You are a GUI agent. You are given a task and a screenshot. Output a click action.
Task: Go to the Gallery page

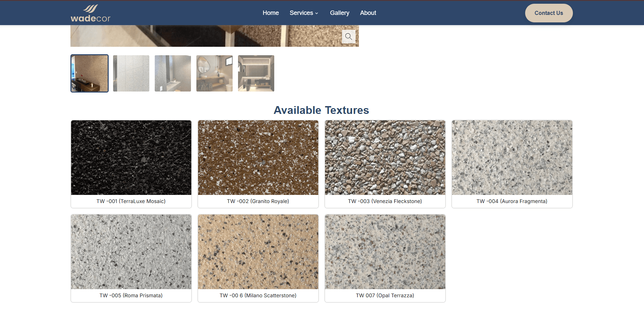pyautogui.click(x=339, y=13)
